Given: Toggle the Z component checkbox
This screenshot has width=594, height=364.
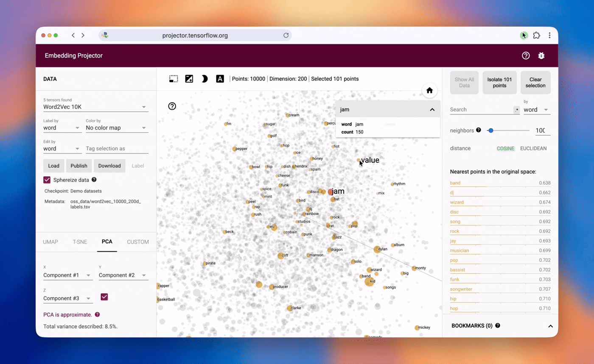Looking at the screenshot, I should [x=104, y=297].
